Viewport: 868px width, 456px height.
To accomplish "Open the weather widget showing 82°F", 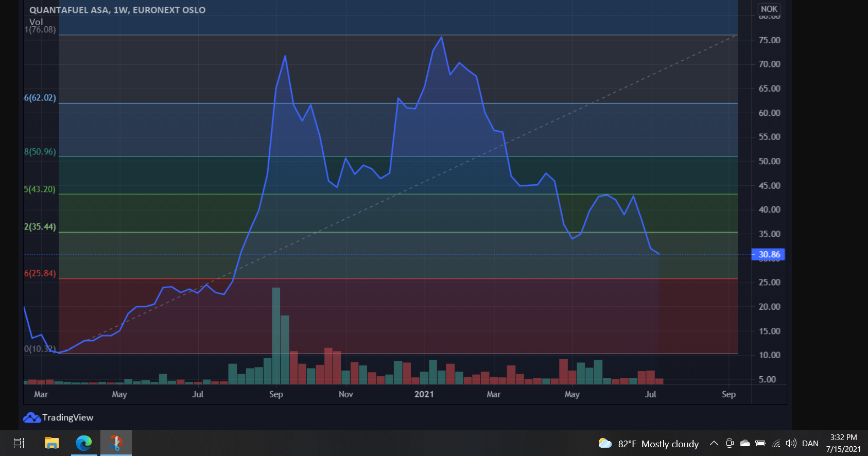I will pyautogui.click(x=649, y=444).
